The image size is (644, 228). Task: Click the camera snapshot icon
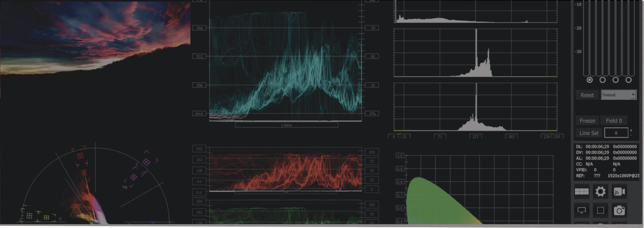[x=619, y=210]
